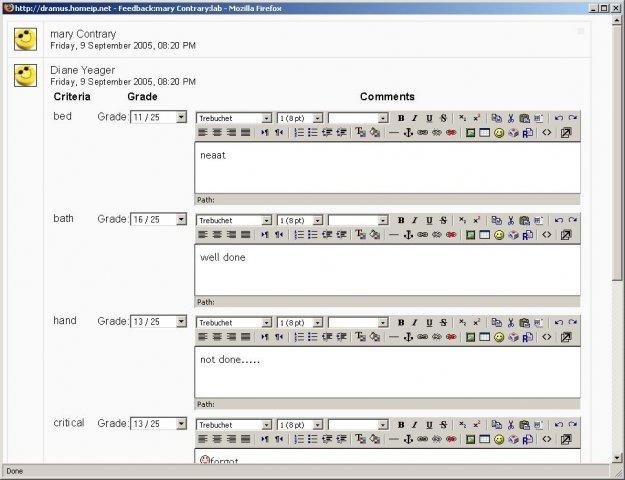Click the 'Comments' column header
The image size is (625, 480).
387,97
